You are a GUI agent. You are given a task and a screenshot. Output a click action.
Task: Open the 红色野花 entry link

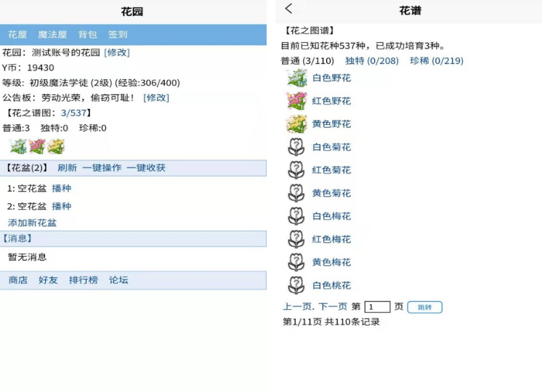(x=331, y=101)
